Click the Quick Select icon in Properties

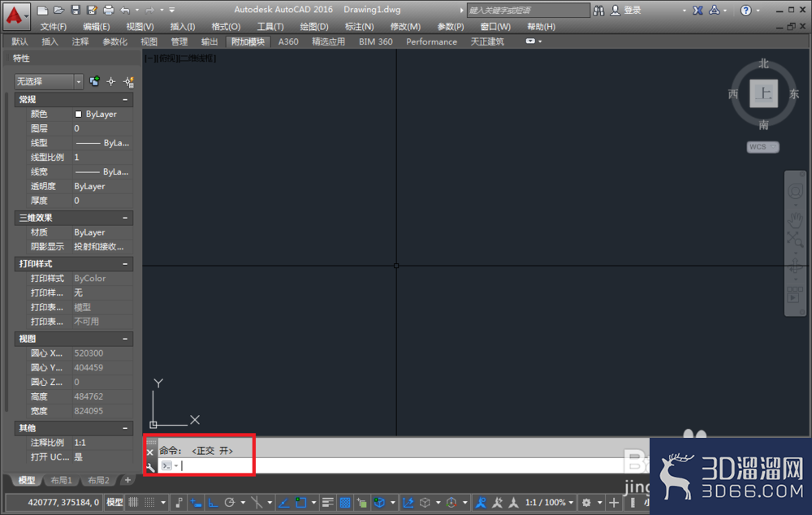pos(128,81)
